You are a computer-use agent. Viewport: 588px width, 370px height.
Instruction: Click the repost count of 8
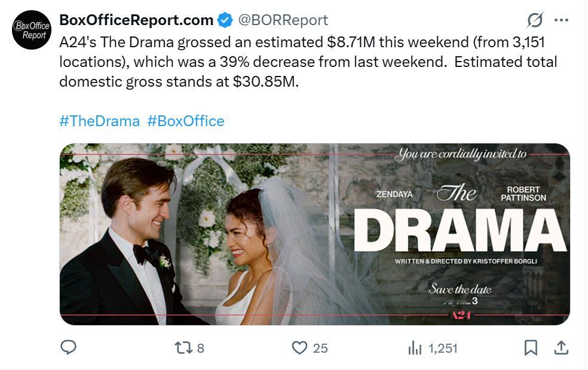200,348
